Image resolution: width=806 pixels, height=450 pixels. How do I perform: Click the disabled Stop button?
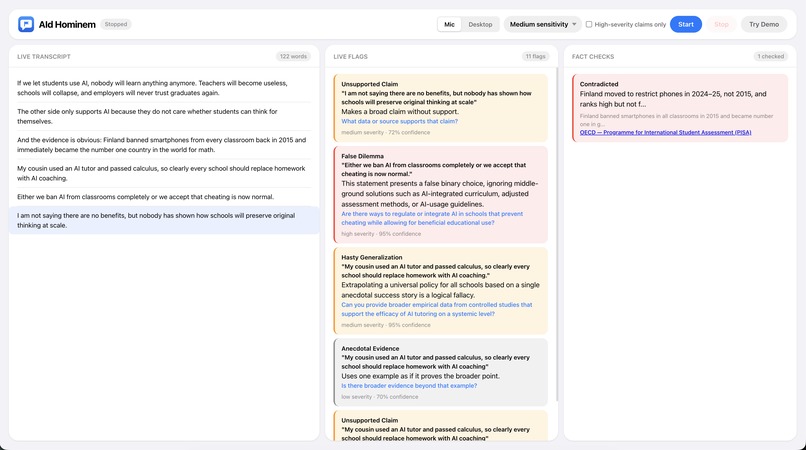721,24
